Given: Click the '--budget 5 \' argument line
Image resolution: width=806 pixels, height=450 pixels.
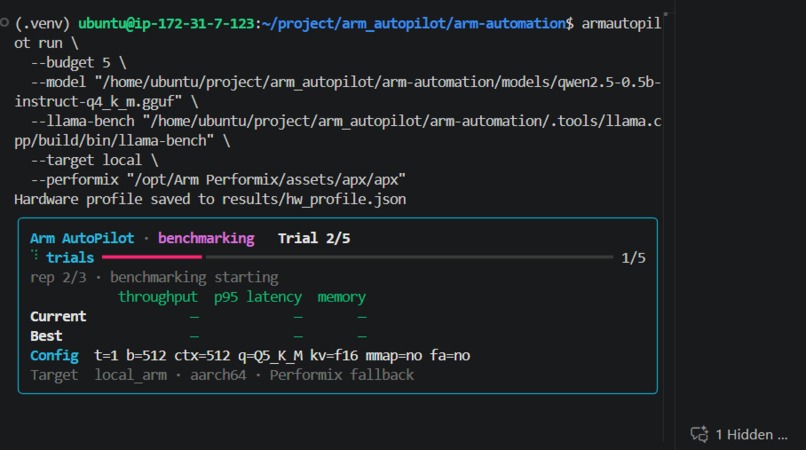Looking at the screenshot, I should (79, 63).
